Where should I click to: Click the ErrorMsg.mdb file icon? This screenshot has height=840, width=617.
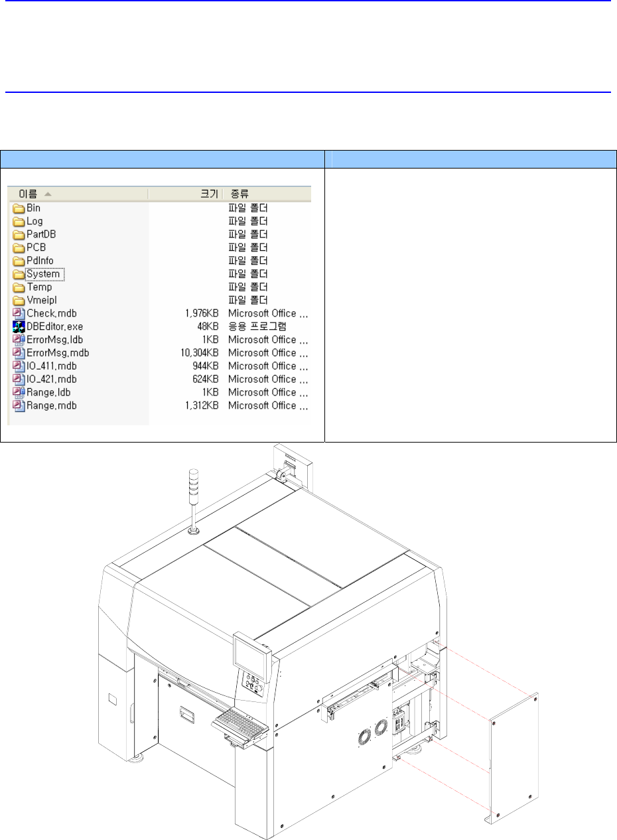(19, 353)
